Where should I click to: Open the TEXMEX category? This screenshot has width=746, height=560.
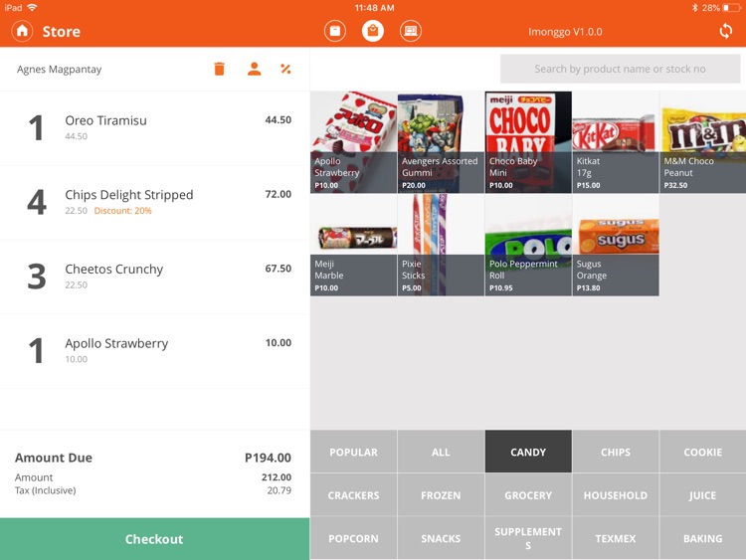tap(616, 538)
